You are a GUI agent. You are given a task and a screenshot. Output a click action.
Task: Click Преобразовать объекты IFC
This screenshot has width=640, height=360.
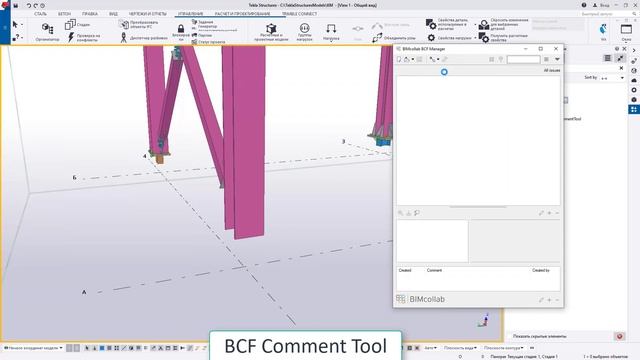point(138,24)
